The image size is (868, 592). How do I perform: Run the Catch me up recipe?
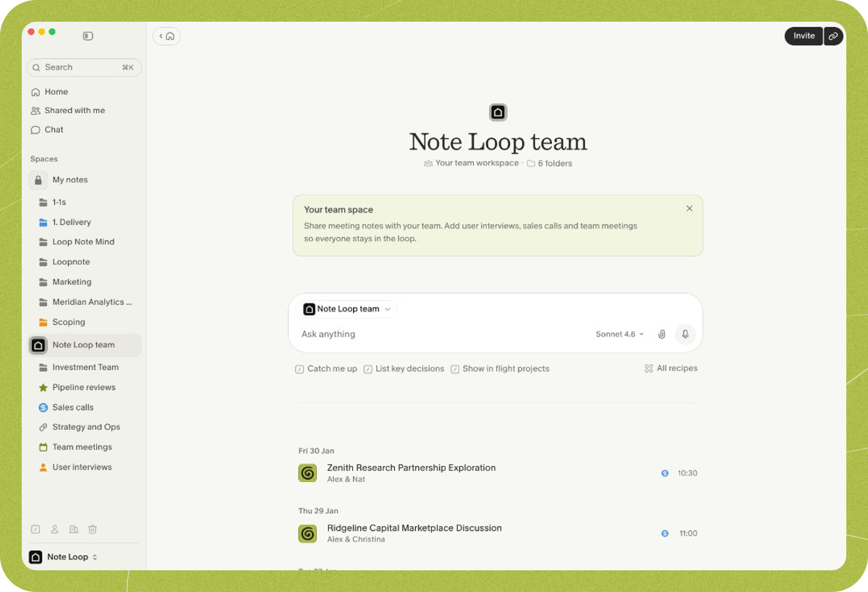pyautogui.click(x=326, y=369)
